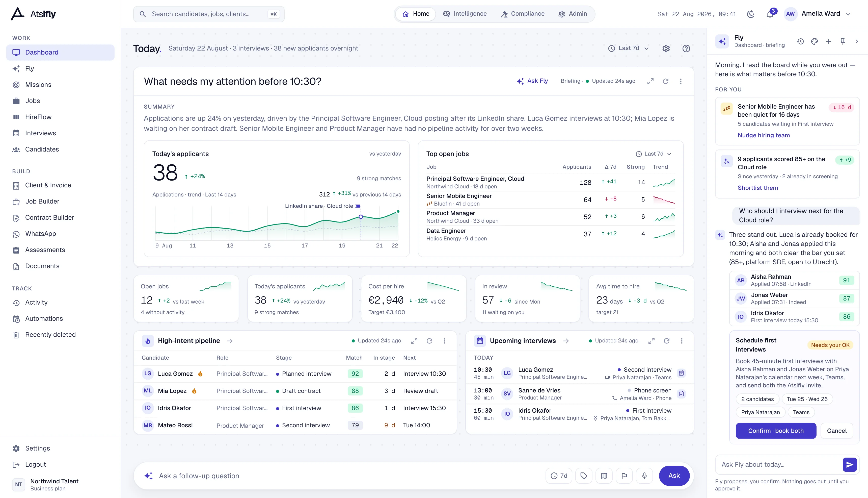
Task: Open Data Engineer job row
Action: point(551,234)
